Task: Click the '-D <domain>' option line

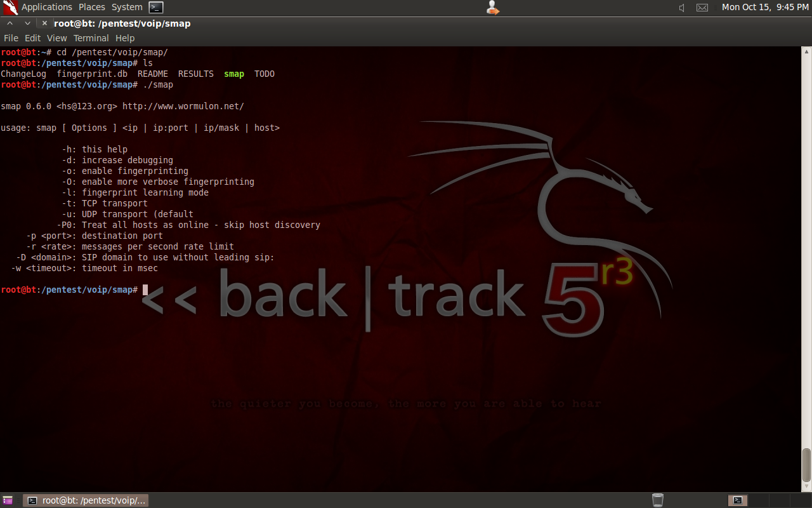Action: point(145,257)
